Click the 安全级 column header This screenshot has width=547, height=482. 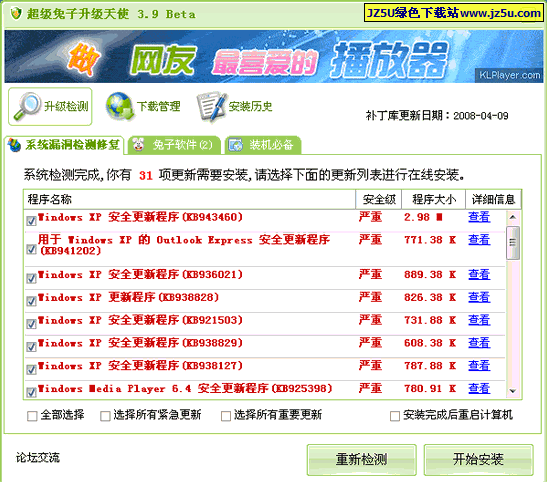pos(379,199)
